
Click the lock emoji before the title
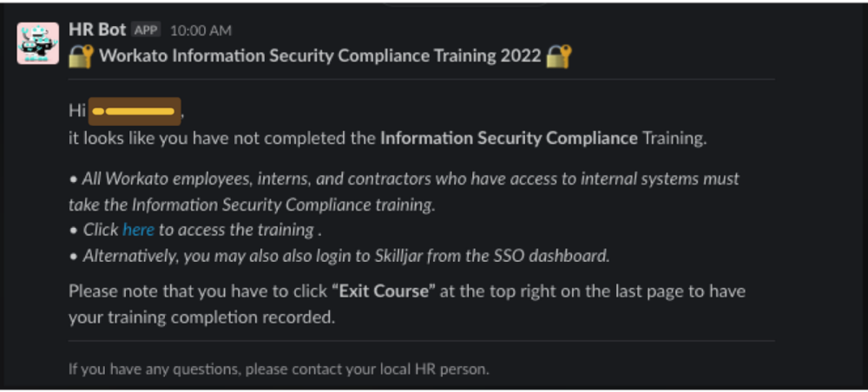[81, 57]
